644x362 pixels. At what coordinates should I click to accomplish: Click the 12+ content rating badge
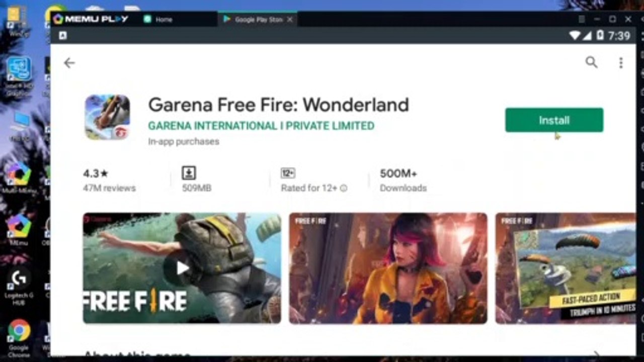288,173
